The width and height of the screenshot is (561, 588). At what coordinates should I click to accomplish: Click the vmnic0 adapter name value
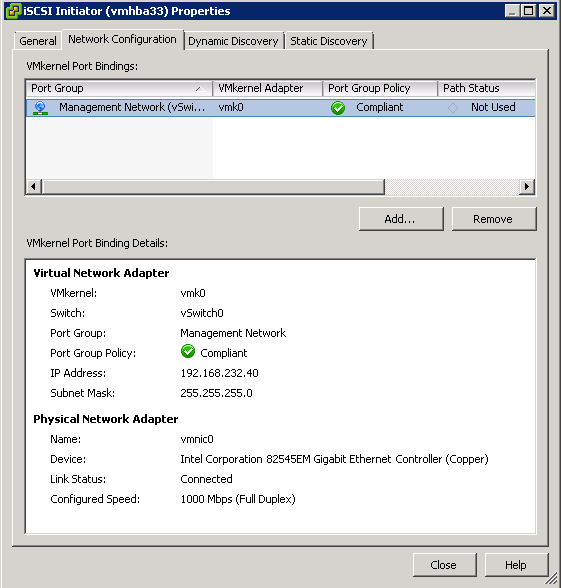point(197,439)
